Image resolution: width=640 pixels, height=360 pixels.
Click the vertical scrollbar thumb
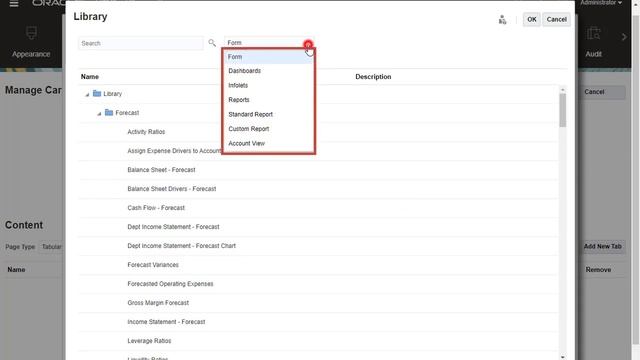pos(562,110)
